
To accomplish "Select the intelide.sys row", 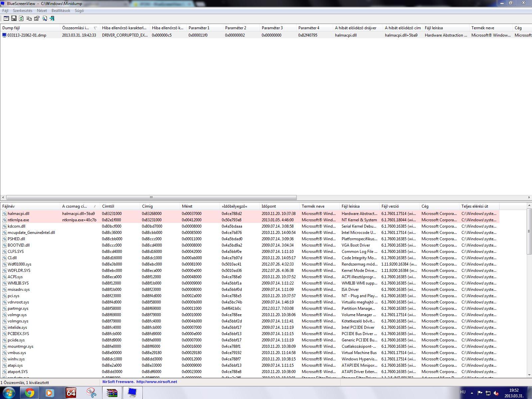I will [250, 327].
